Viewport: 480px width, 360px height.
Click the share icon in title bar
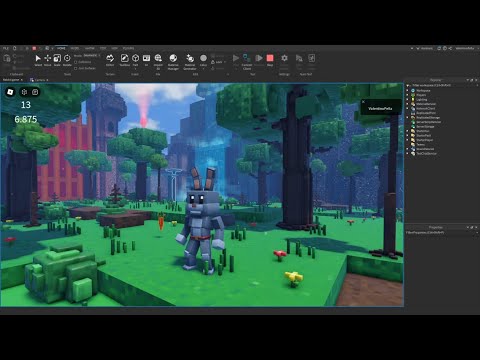pyautogui.click(x=450, y=48)
